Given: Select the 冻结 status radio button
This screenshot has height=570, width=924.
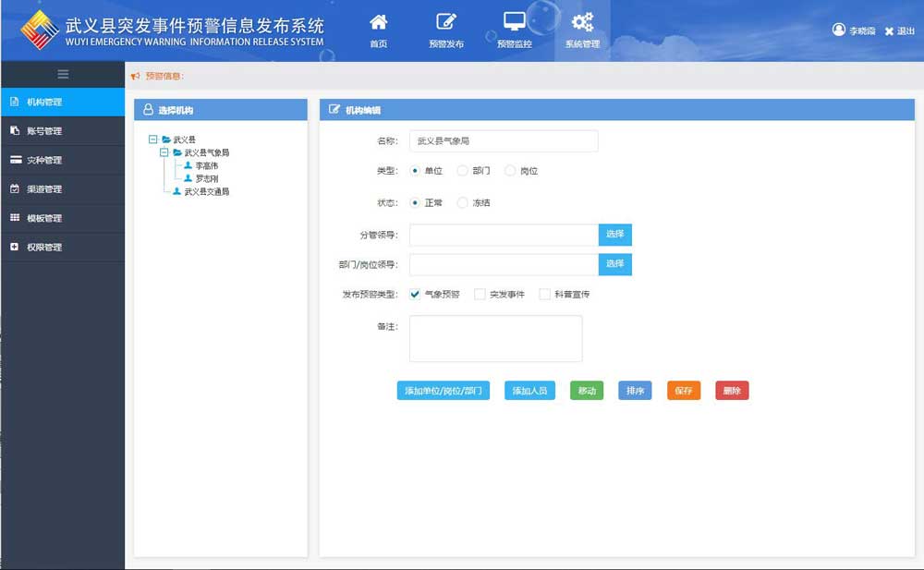Looking at the screenshot, I should pyautogui.click(x=463, y=202).
